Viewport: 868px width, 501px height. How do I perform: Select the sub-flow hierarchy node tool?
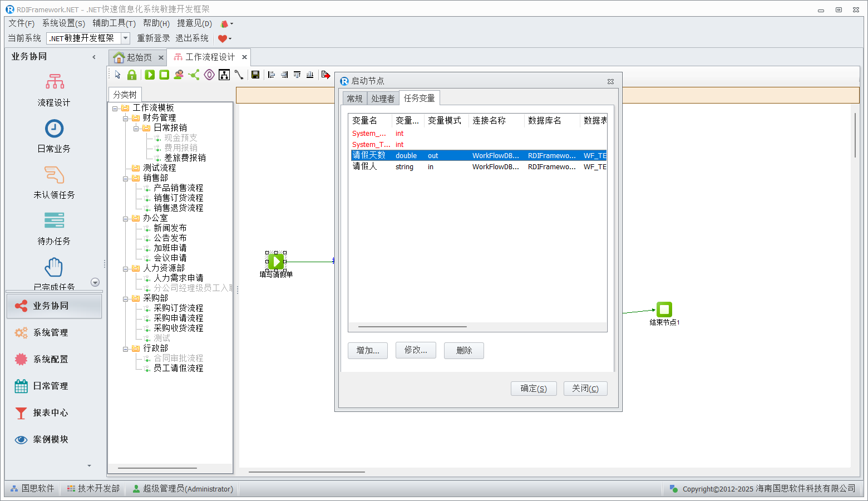tap(224, 75)
